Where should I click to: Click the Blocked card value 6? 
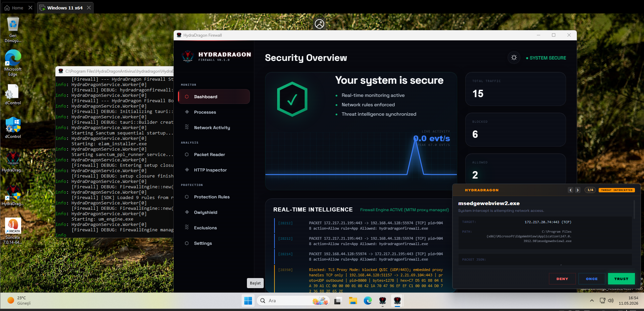[x=475, y=134]
